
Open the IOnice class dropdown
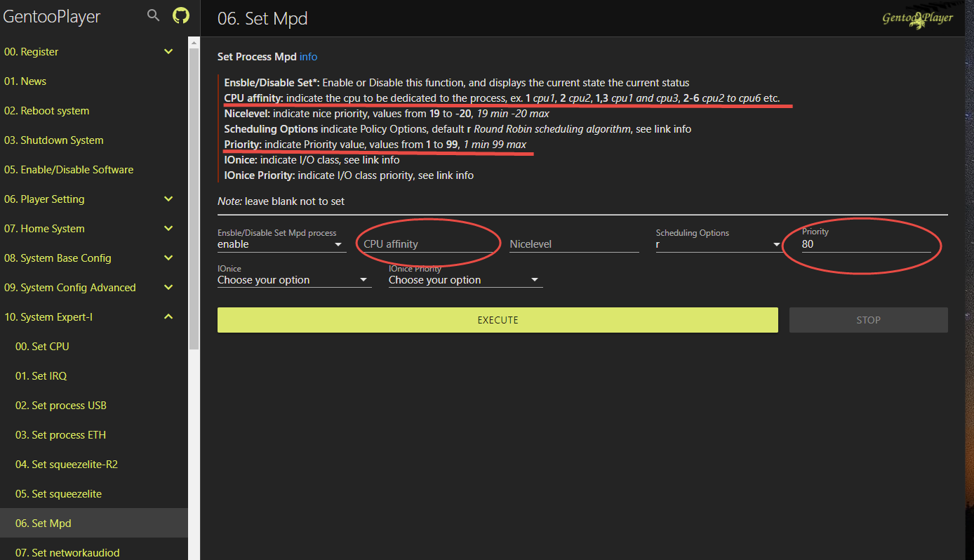(293, 280)
